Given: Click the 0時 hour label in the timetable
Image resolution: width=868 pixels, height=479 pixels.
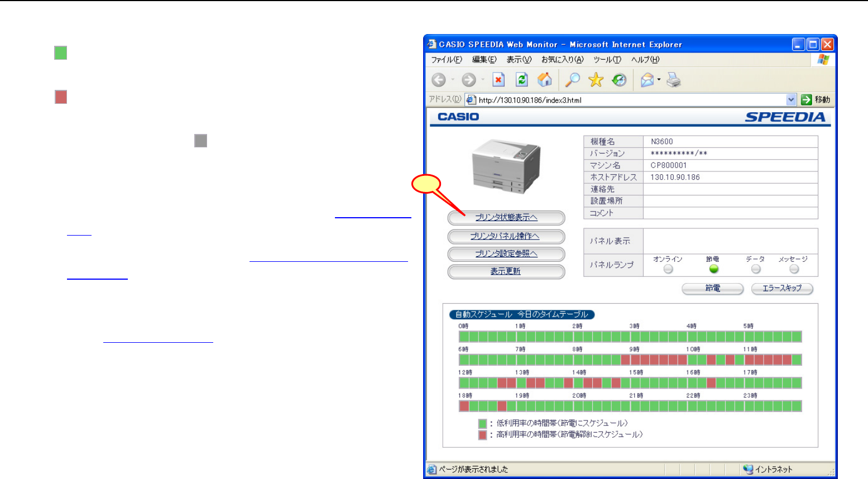Looking at the screenshot, I should 463,326.
